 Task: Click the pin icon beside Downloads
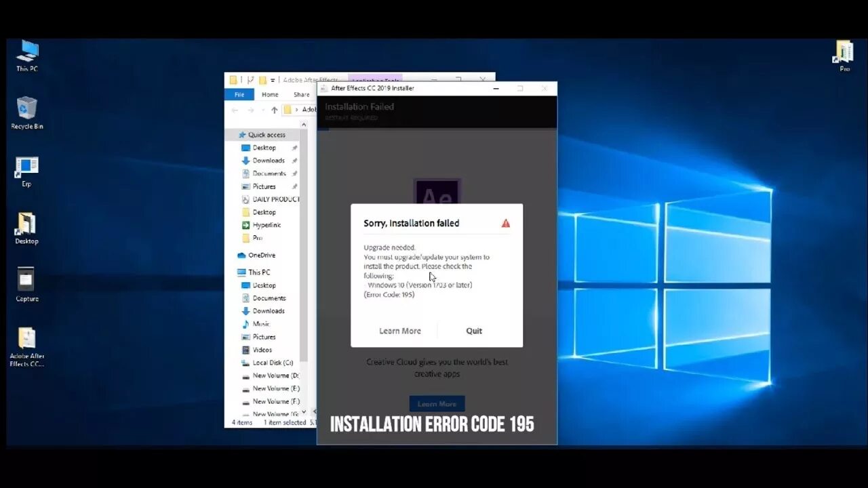294,161
